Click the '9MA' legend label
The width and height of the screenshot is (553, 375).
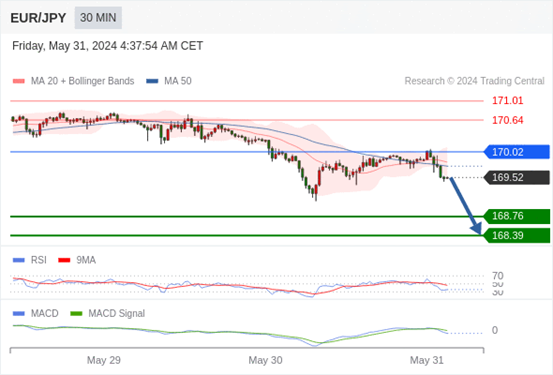pyautogui.click(x=86, y=260)
